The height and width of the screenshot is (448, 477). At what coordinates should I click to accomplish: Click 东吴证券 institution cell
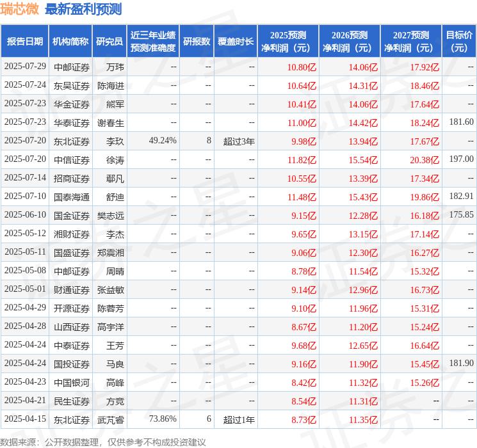72,86
